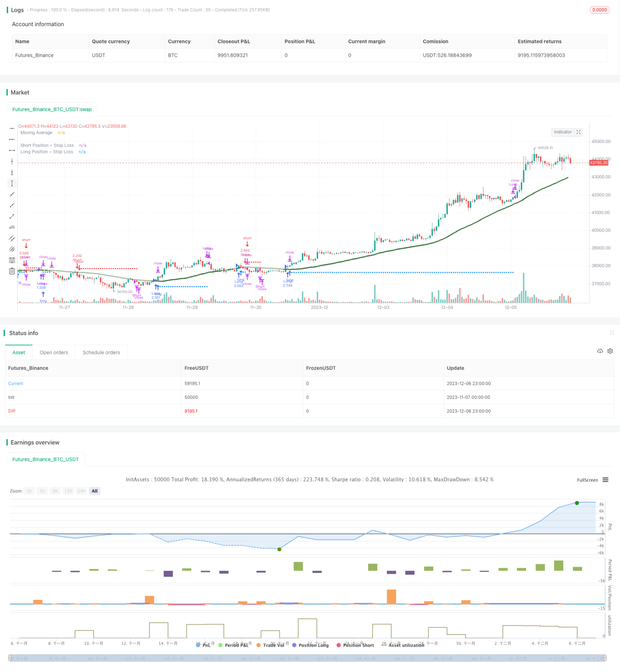620x672 pixels.
Task: Collapse the Status info section
Action: point(611,333)
